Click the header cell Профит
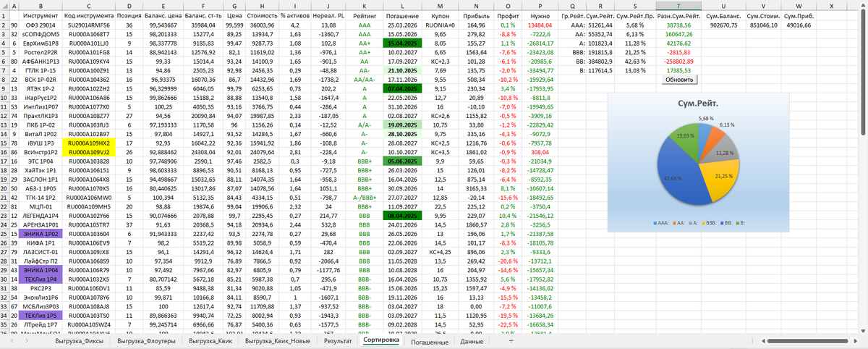Viewport: 868px width, 349px height. [508, 15]
